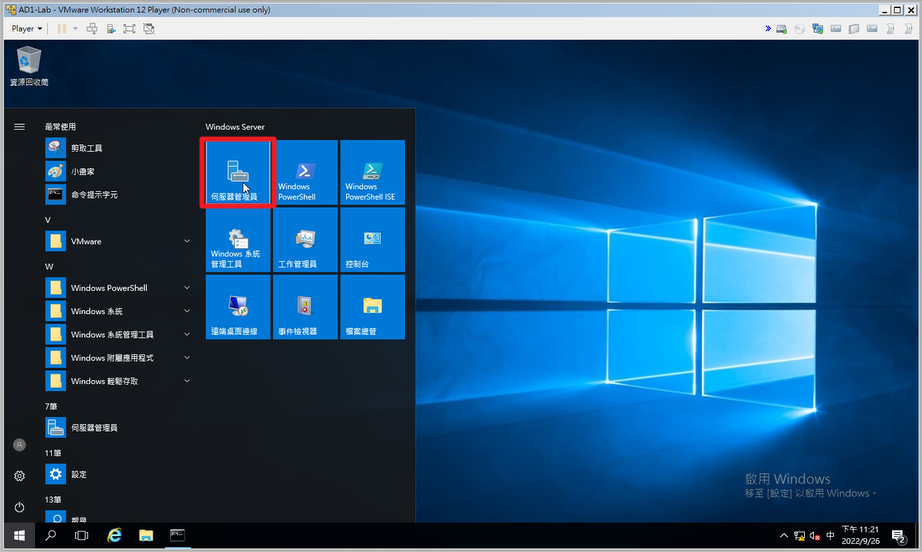Click the power button in Start menu
The image size is (922, 552).
tap(19, 507)
